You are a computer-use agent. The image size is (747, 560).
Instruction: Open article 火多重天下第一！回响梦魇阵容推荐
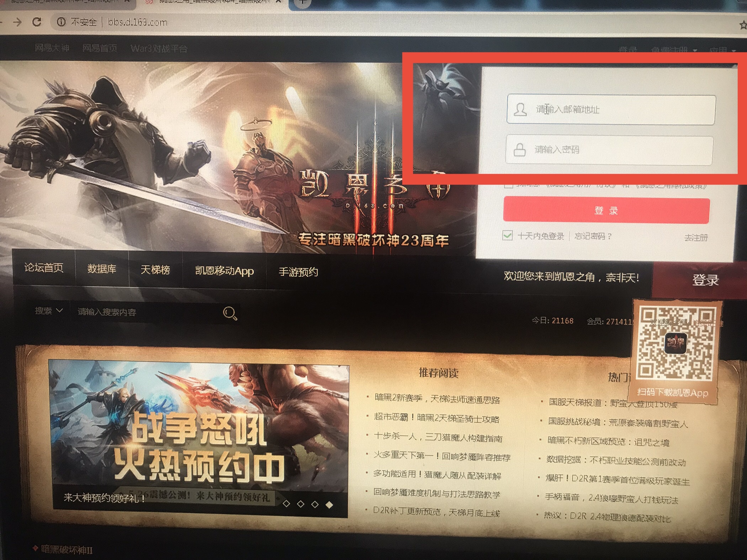click(442, 456)
